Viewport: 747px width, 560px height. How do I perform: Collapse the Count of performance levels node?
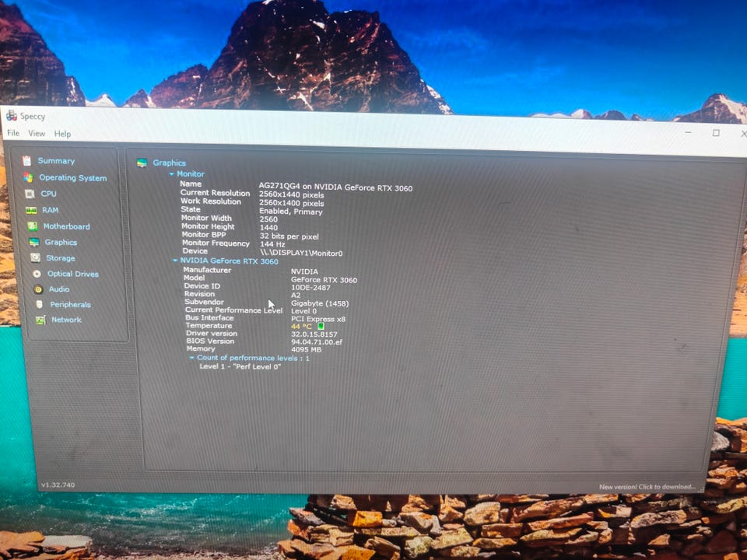pos(191,358)
